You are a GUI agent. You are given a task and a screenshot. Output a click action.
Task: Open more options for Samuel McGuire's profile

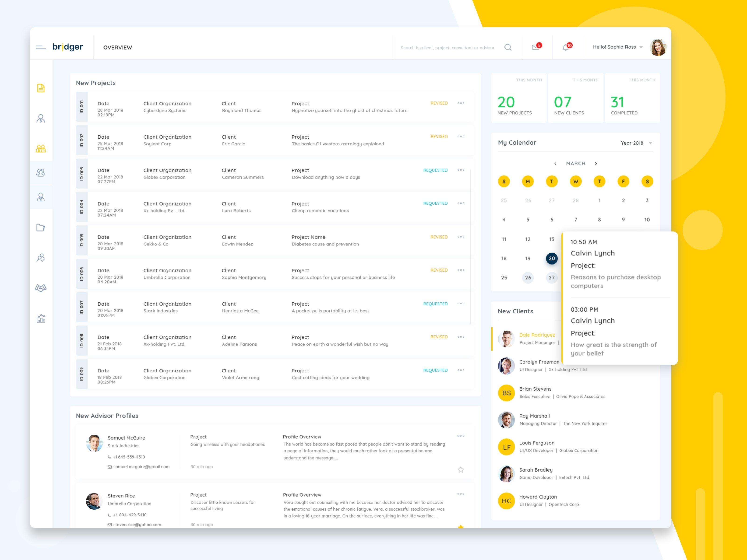tap(461, 436)
